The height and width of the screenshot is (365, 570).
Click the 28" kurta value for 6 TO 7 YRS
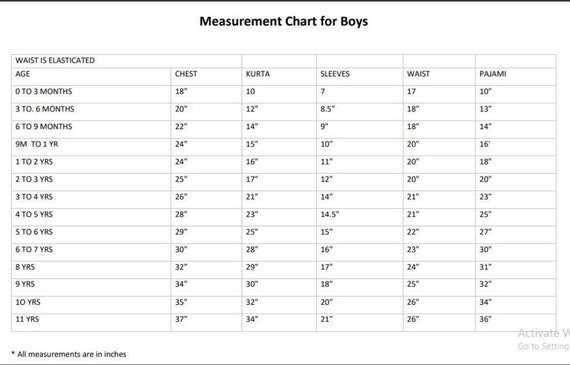pos(252,250)
